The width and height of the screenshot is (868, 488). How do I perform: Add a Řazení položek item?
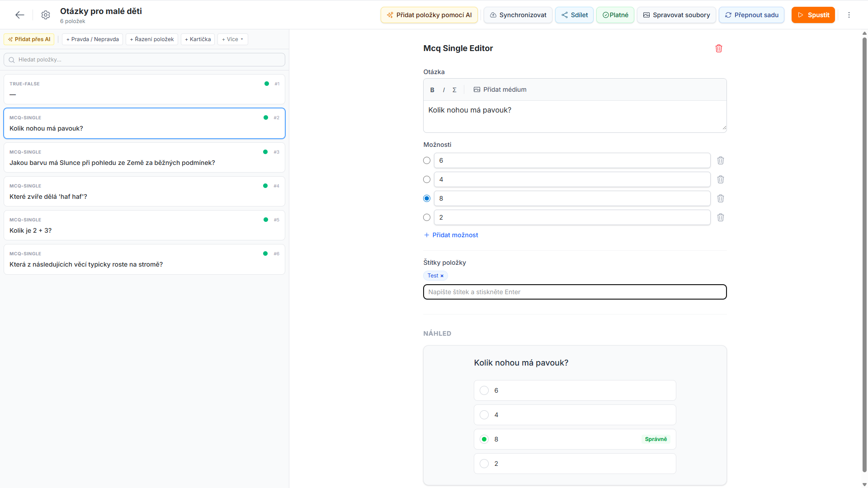[x=151, y=39]
